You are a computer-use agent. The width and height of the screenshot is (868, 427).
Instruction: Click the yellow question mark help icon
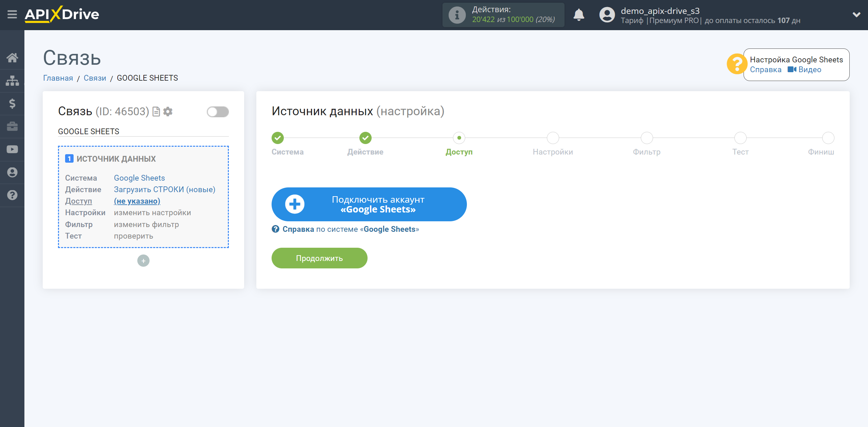coord(736,64)
